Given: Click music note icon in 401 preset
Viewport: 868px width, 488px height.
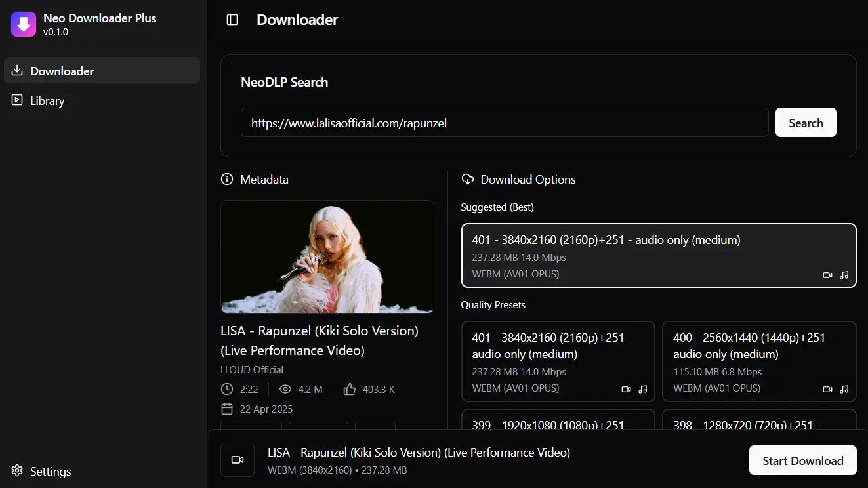Looking at the screenshot, I should click(643, 389).
